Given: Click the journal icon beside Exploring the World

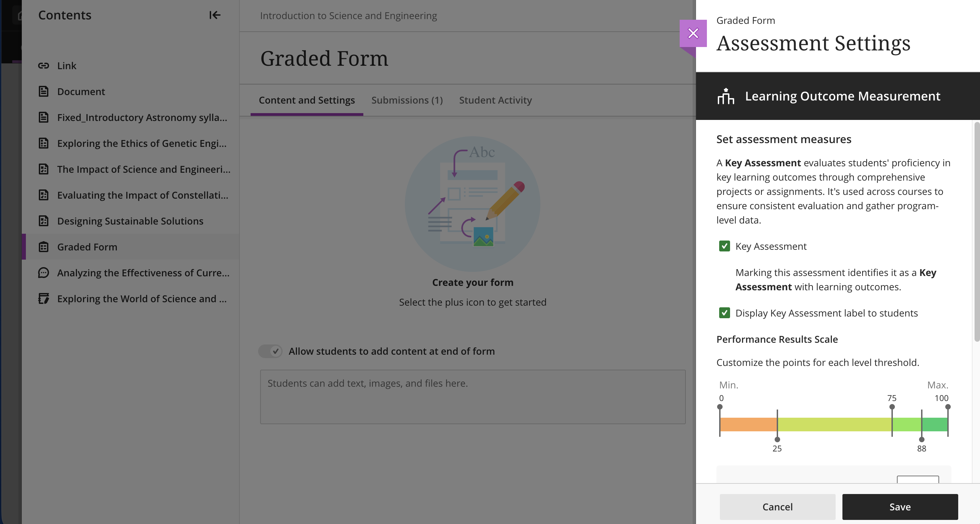Looking at the screenshot, I should pos(44,299).
